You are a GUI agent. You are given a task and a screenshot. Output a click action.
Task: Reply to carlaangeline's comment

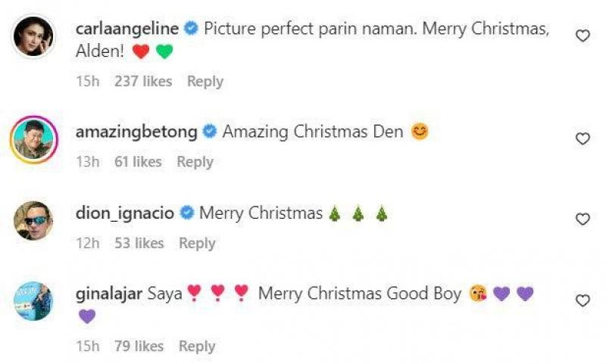205,81
